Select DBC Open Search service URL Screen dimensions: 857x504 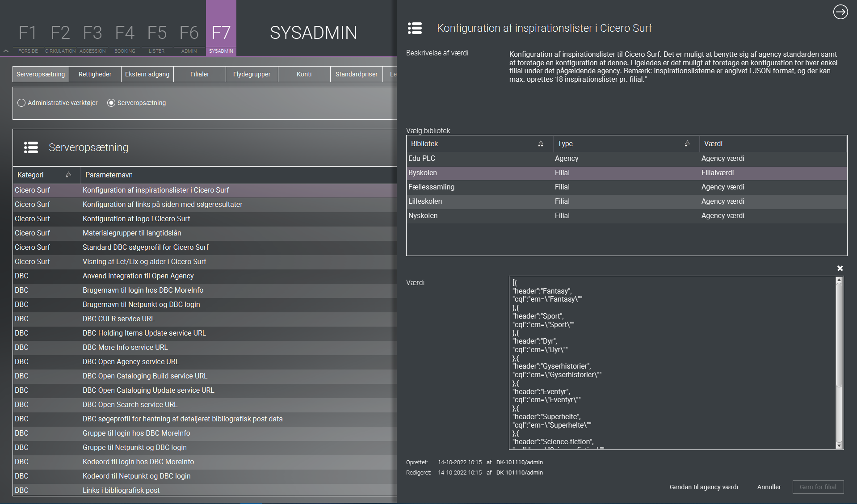(205, 405)
